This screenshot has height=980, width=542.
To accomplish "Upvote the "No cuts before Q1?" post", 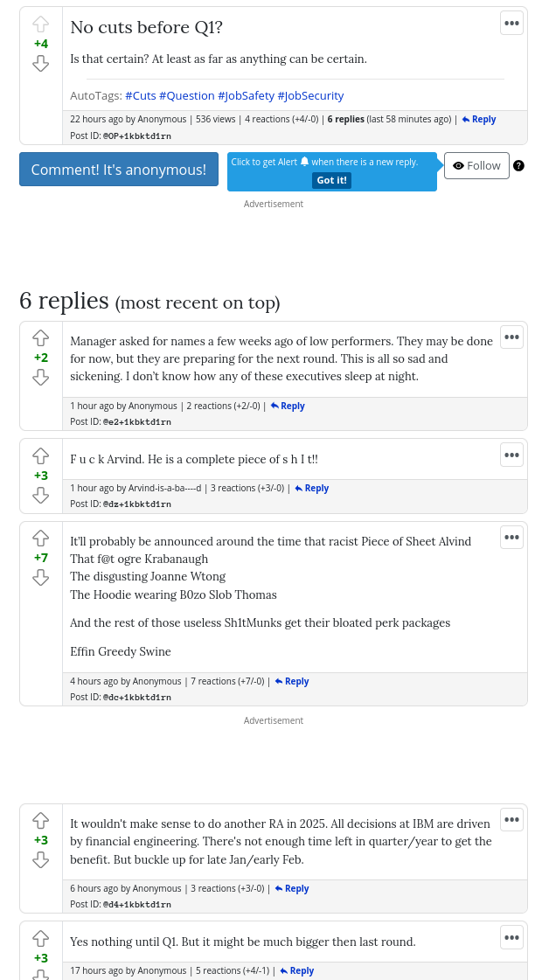I will point(40,24).
